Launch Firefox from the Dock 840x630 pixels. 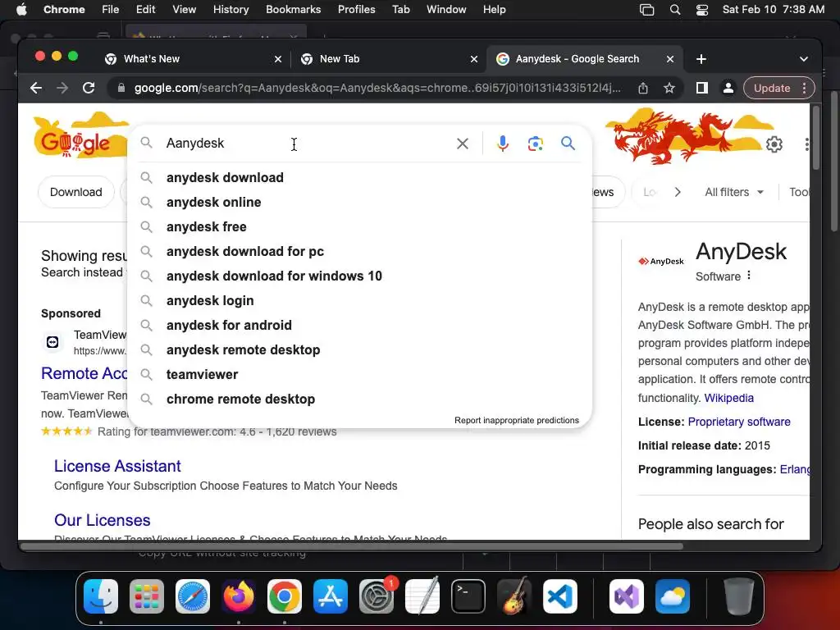(239, 596)
